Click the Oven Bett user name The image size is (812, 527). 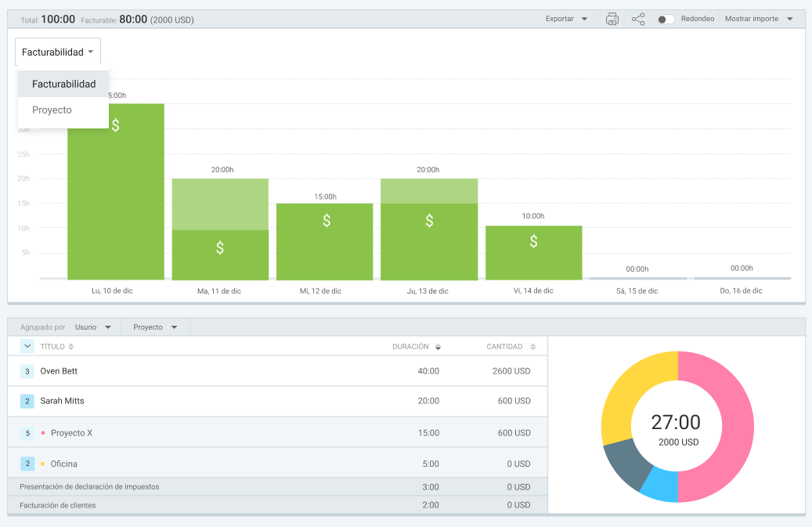(59, 371)
